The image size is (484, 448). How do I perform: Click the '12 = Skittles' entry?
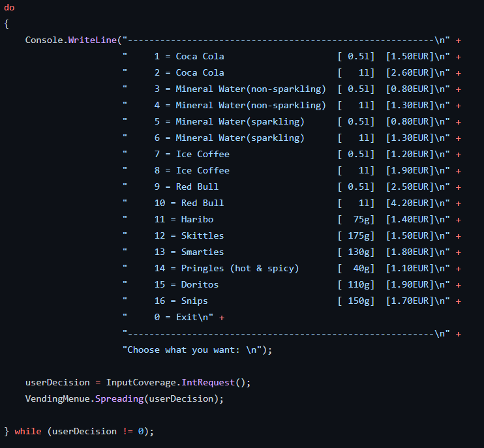[189, 235]
